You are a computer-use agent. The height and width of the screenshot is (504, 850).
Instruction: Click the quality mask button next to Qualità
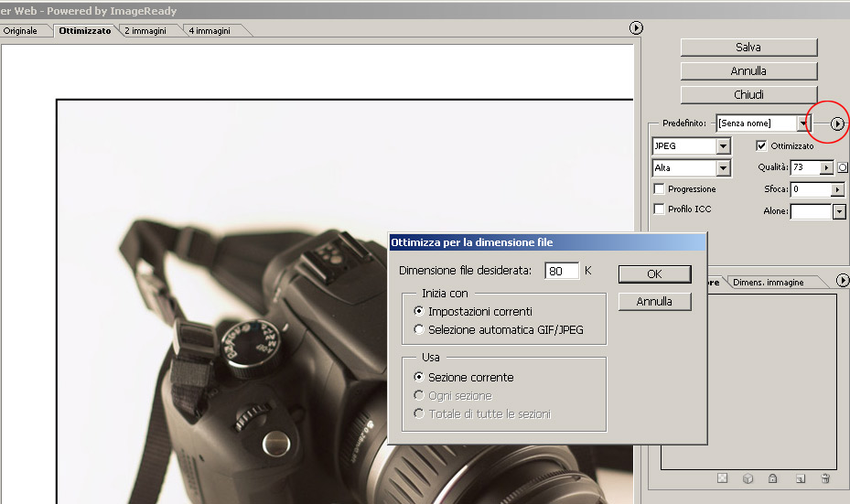pyautogui.click(x=843, y=167)
